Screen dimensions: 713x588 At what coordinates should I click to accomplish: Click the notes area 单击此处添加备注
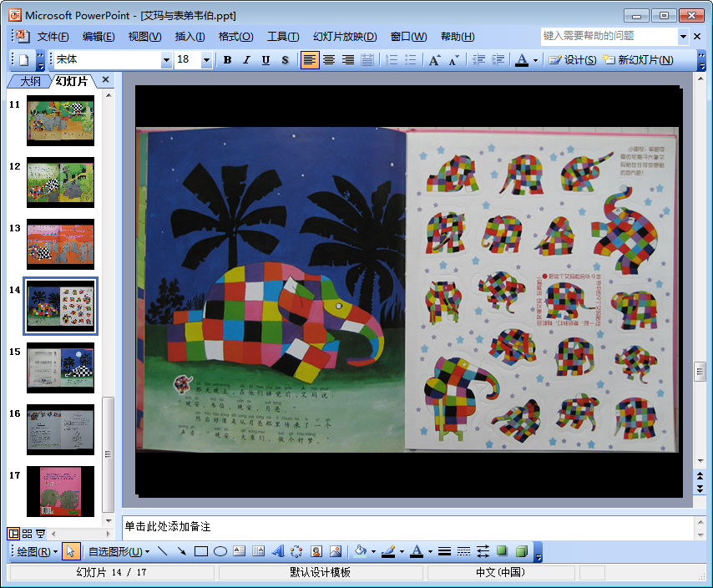(407, 527)
